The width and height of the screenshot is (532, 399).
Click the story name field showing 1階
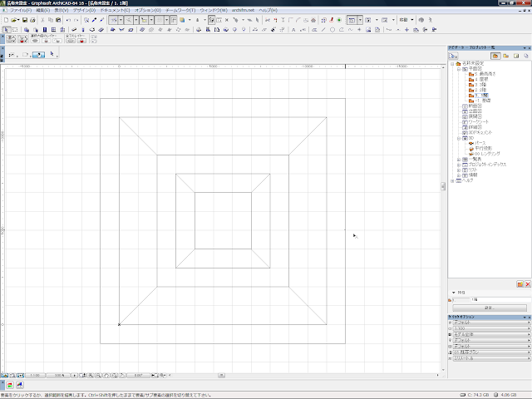[x=500, y=299]
